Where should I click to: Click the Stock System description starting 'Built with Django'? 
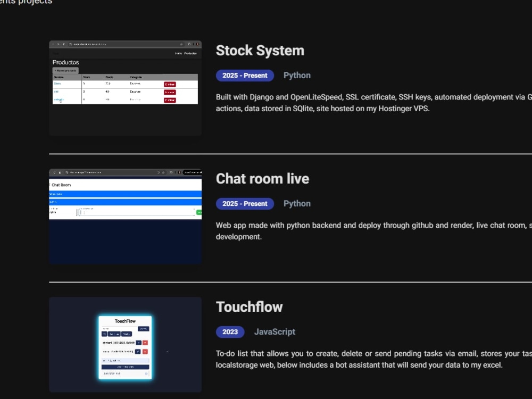374,103
